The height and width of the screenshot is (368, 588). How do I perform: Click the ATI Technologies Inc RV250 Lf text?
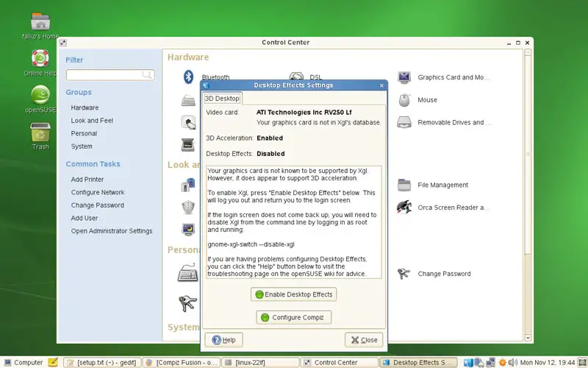point(304,113)
